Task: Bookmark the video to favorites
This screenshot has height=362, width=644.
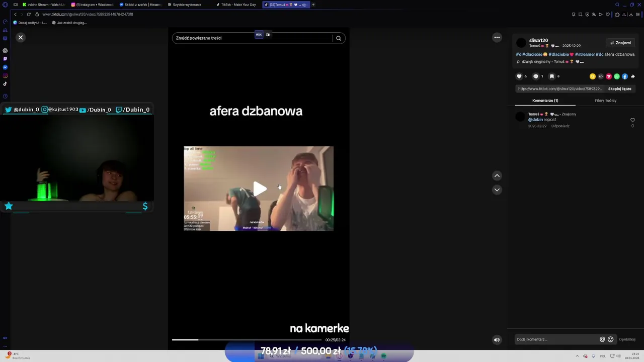Action: tap(552, 76)
